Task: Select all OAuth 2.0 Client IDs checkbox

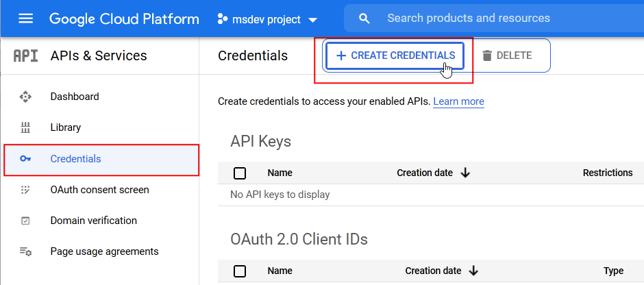Action: tap(240, 271)
